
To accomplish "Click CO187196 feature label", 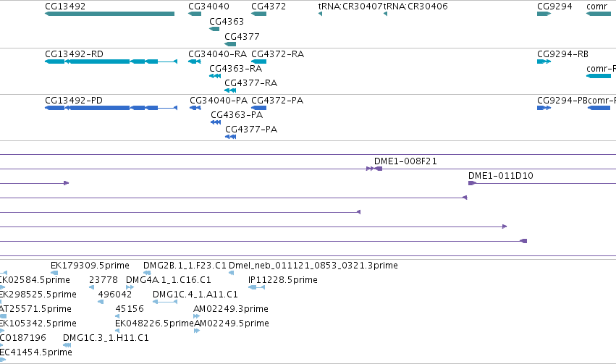I will (x=22, y=338).
